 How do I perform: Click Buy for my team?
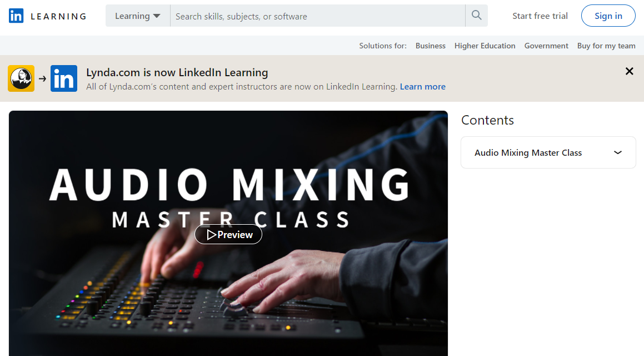pyautogui.click(x=606, y=46)
